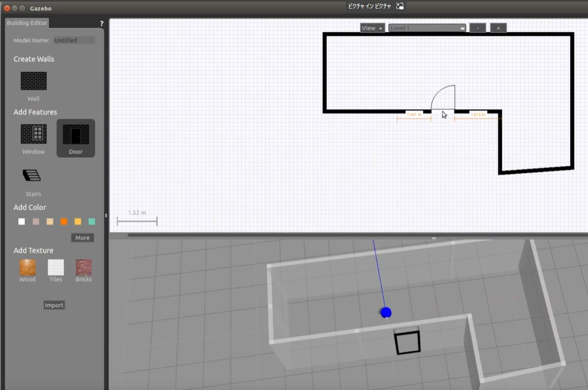Screen dimensions: 588x390
Task: Click the Import texture button
Action: (54, 305)
